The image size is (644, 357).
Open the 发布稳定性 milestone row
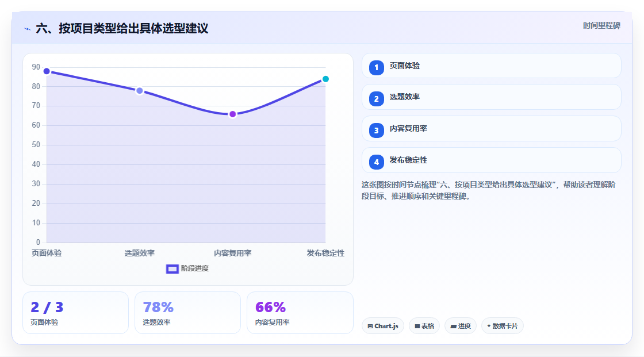tap(491, 160)
